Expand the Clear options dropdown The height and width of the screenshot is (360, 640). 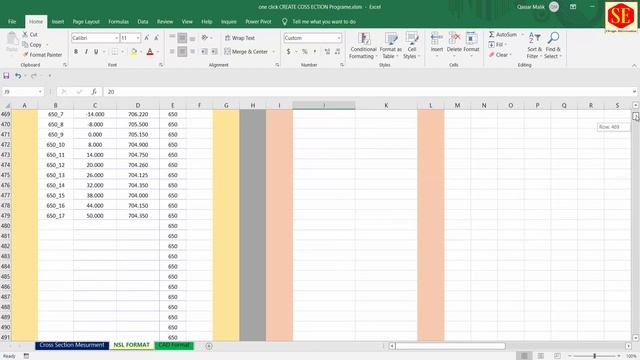coord(511,55)
